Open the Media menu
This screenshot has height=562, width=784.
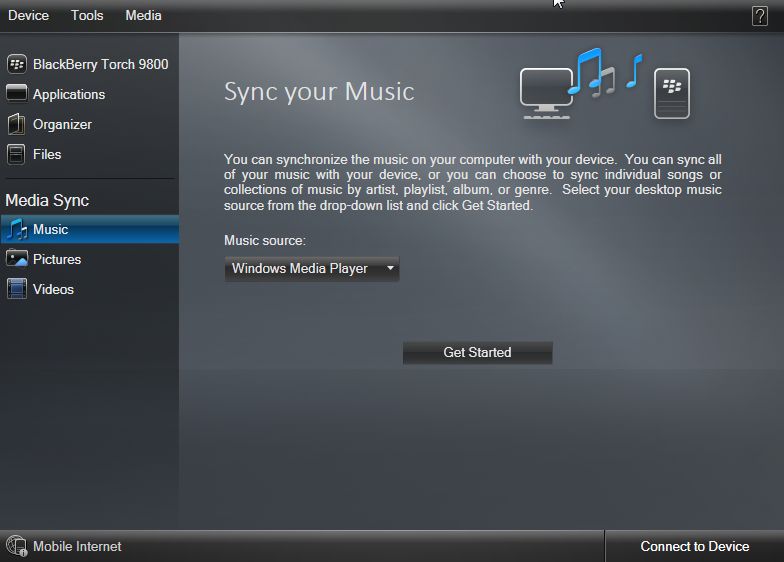click(143, 16)
